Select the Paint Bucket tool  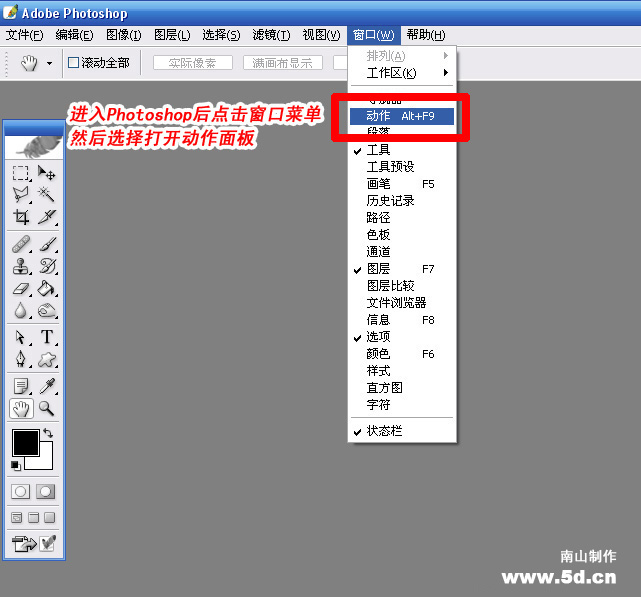pos(46,289)
